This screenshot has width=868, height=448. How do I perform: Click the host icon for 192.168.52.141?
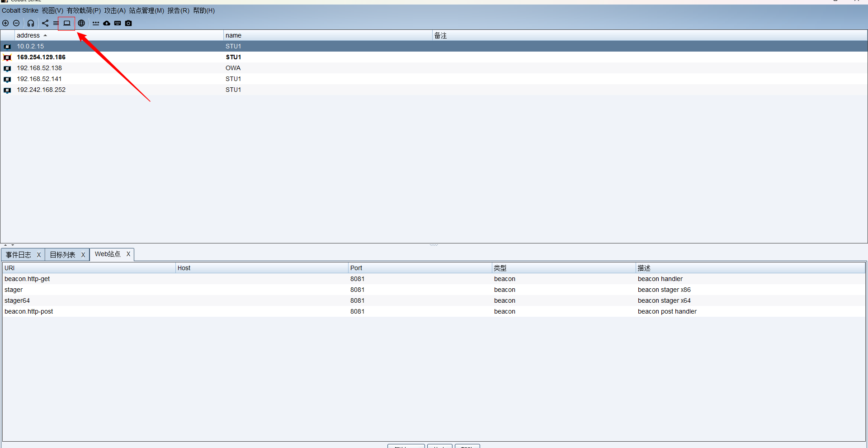pos(7,79)
